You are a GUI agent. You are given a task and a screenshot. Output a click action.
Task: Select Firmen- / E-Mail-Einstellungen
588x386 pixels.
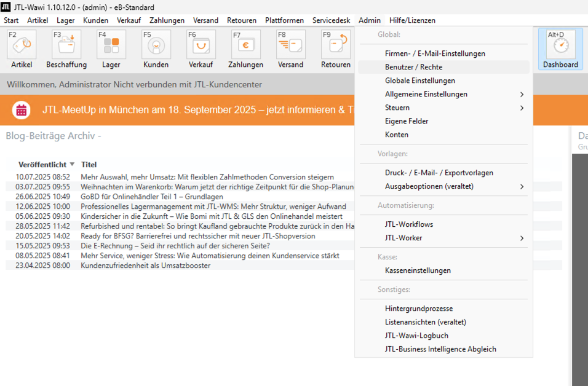(x=443, y=53)
